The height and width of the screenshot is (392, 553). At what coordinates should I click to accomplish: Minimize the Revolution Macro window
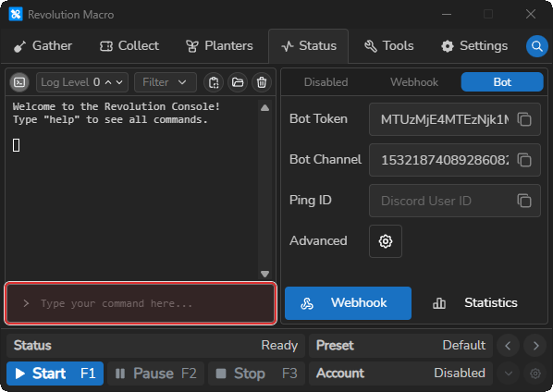coord(447,14)
